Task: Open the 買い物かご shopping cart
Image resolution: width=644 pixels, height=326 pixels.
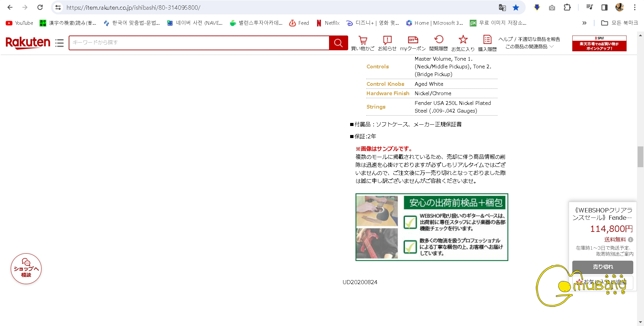Action: point(363,44)
